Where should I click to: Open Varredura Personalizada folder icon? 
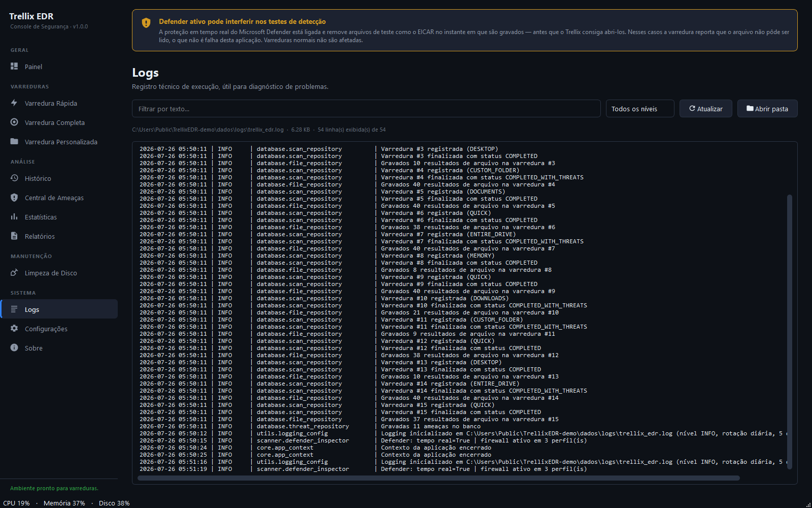pos(14,142)
